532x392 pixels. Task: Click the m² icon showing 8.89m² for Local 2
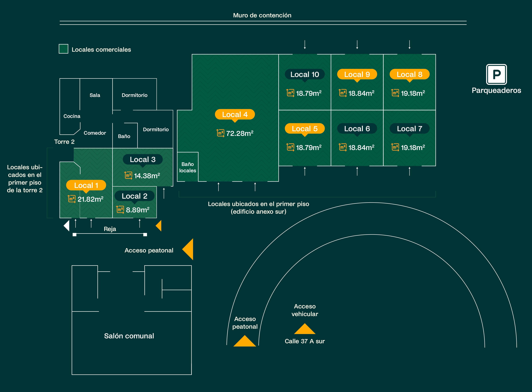pyautogui.click(x=120, y=210)
